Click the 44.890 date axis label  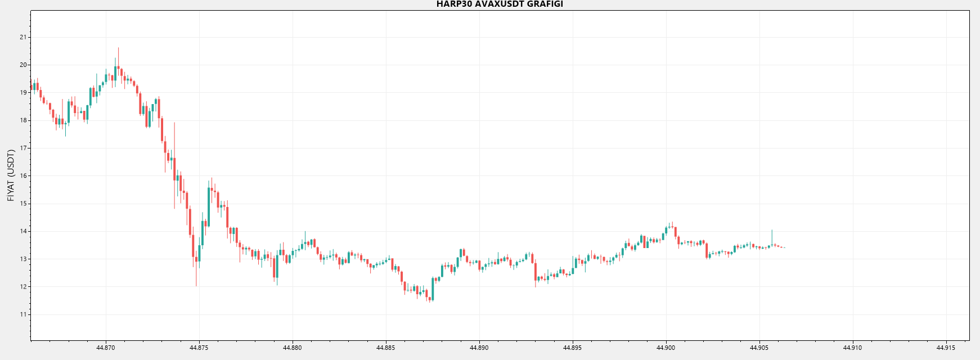tap(479, 348)
